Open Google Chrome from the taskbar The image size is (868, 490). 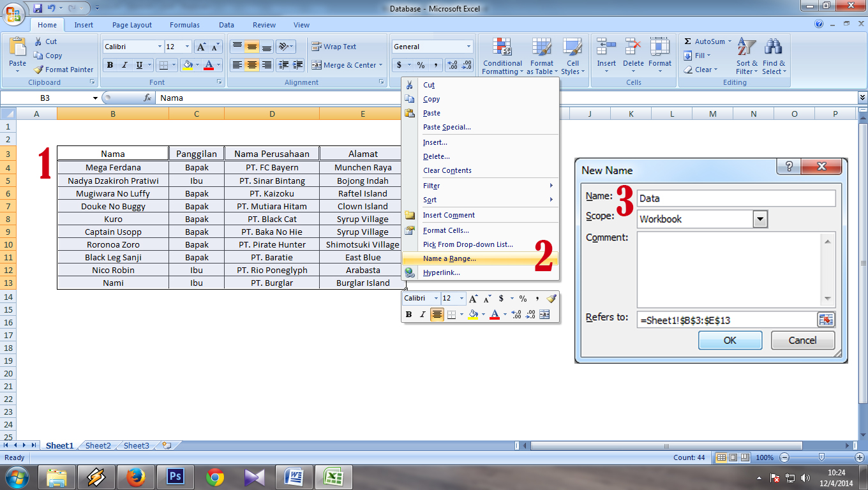click(x=214, y=477)
